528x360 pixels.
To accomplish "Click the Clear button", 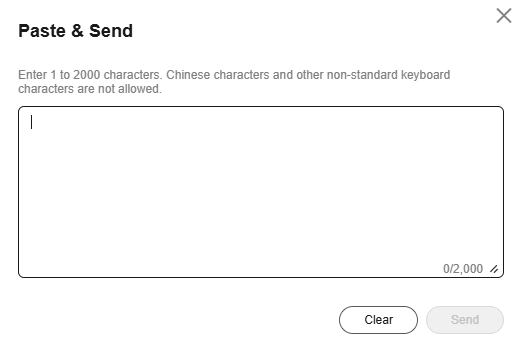I will [378, 320].
